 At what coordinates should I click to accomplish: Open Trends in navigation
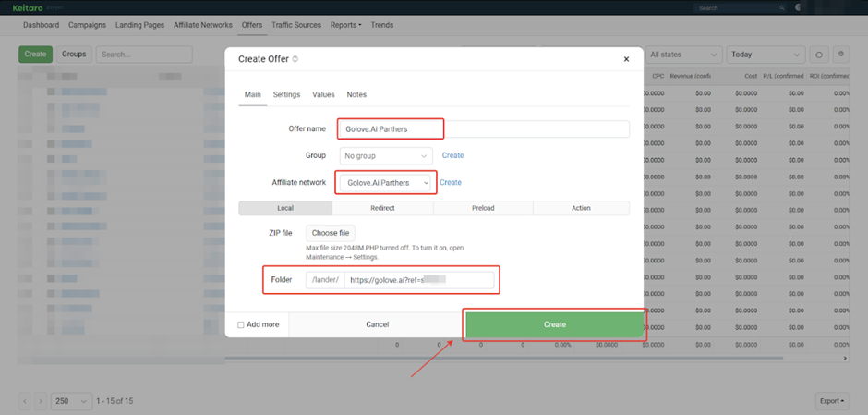click(382, 25)
